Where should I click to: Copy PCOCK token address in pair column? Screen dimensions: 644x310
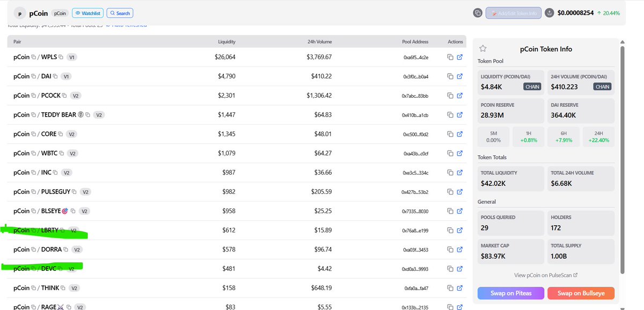64,96
